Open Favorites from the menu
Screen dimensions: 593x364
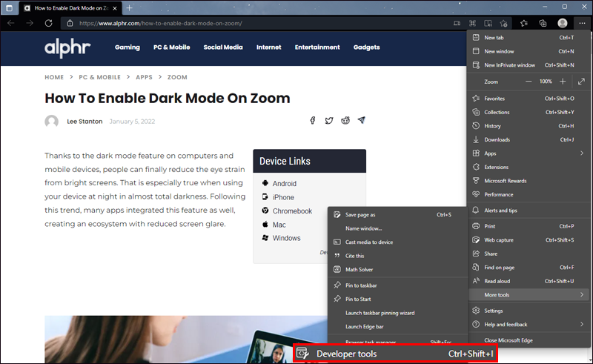pos(529,99)
